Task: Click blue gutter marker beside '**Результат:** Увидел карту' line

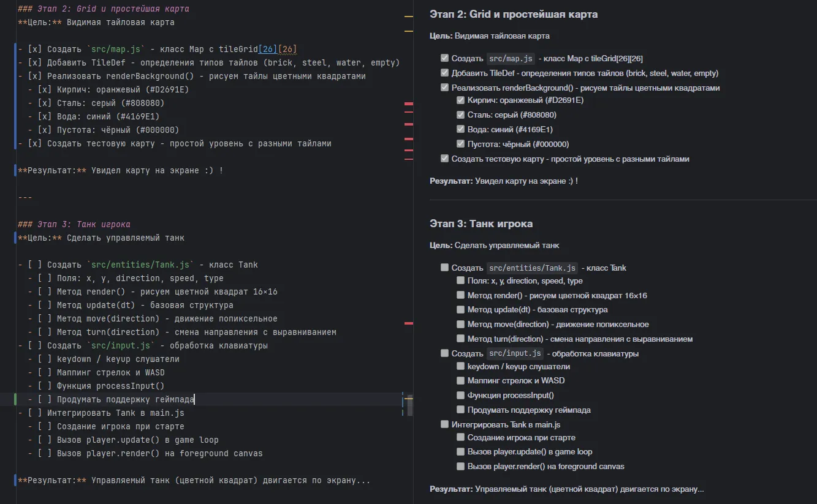Action: pos(15,170)
